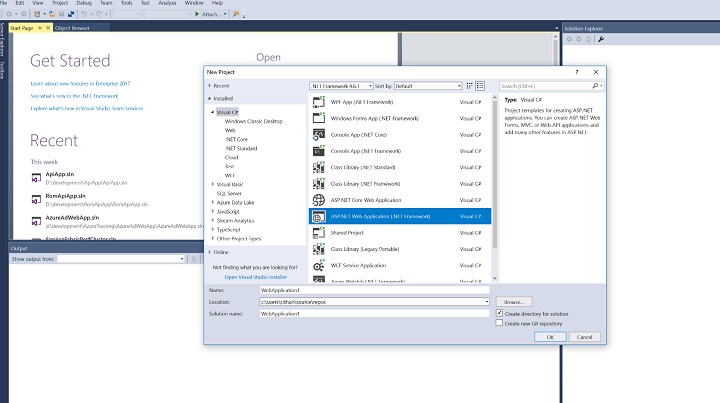
Task: Open the Project menu
Action: pos(60,3)
